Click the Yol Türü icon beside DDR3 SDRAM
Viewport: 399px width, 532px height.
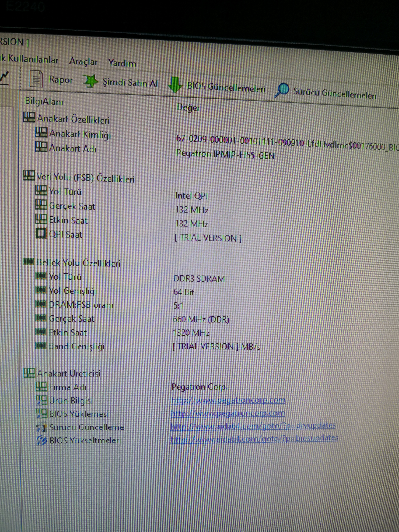click(x=40, y=276)
